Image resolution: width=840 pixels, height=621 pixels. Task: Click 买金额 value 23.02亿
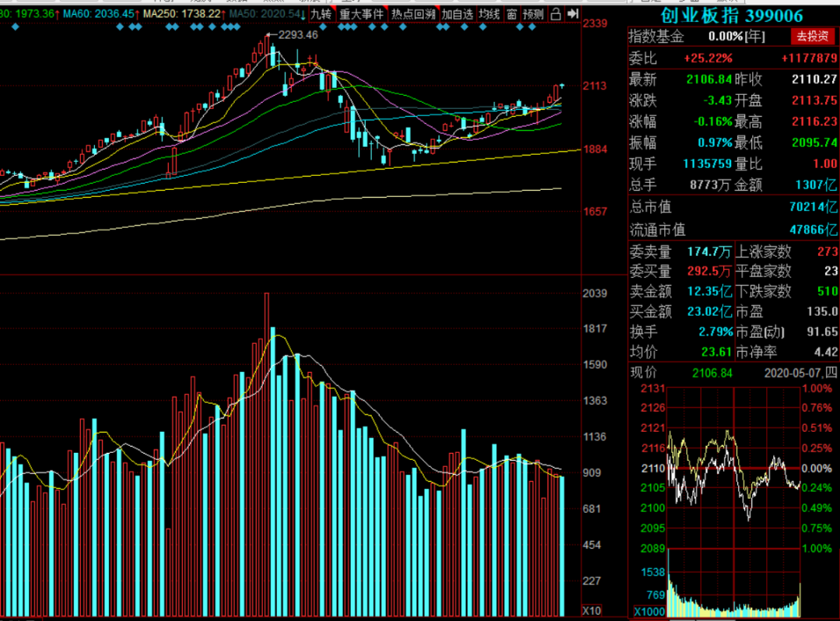710,311
